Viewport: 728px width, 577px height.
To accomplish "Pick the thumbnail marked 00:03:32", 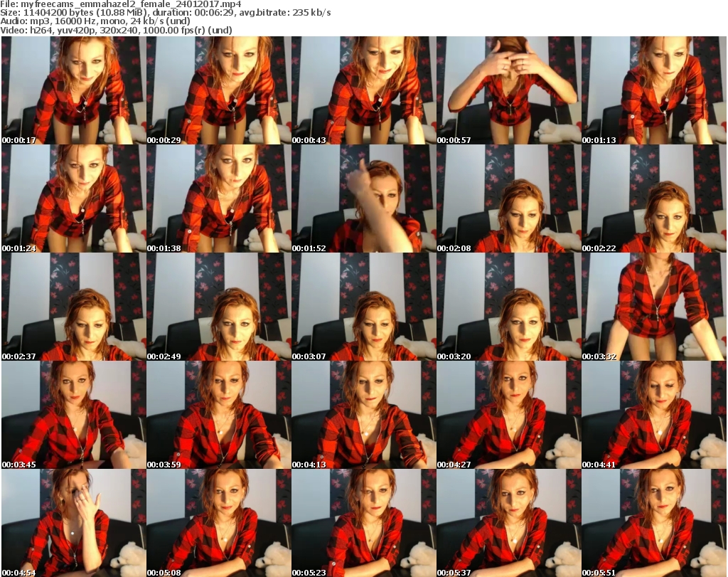I will [x=654, y=307].
